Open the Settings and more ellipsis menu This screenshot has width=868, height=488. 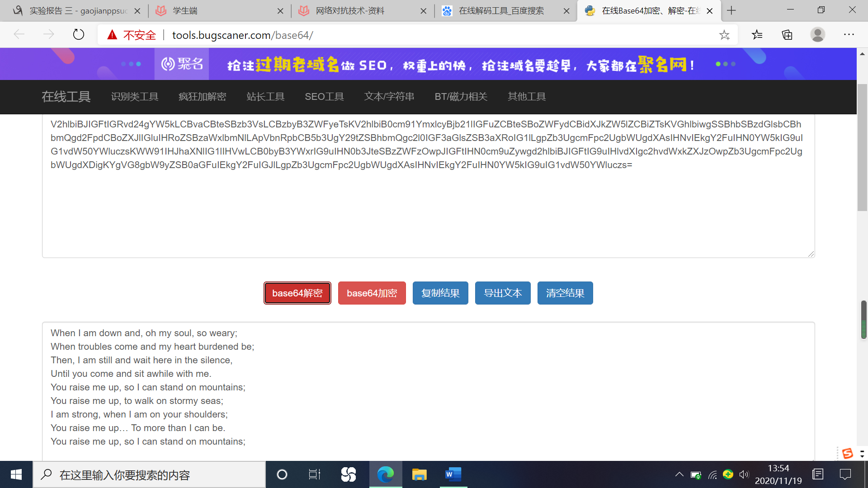click(849, 34)
